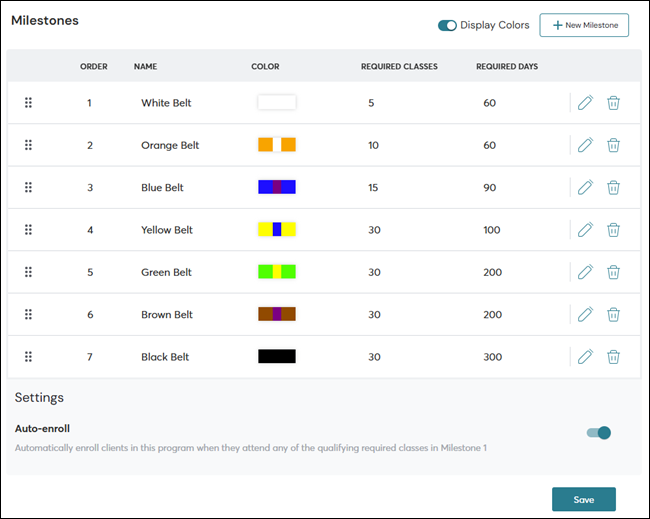This screenshot has height=519, width=650.
Task: Click Yellow Belt drag handle
Action: (x=28, y=230)
